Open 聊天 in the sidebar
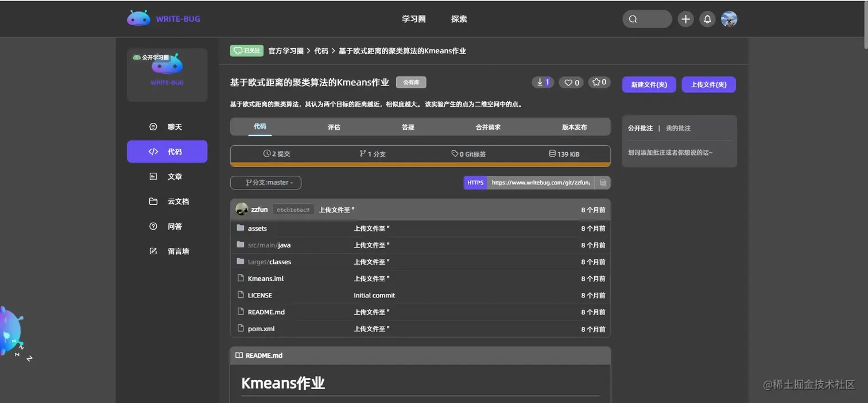The height and width of the screenshot is (403, 868). click(x=167, y=127)
